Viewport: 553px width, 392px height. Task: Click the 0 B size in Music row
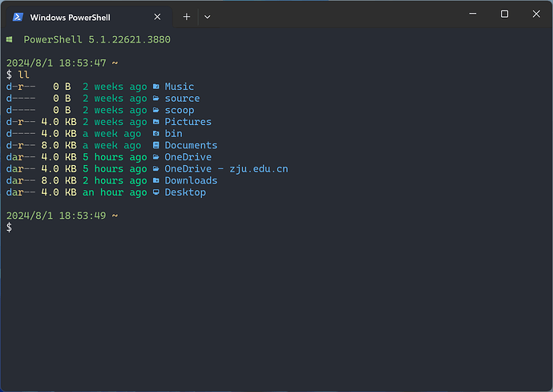point(62,87)
